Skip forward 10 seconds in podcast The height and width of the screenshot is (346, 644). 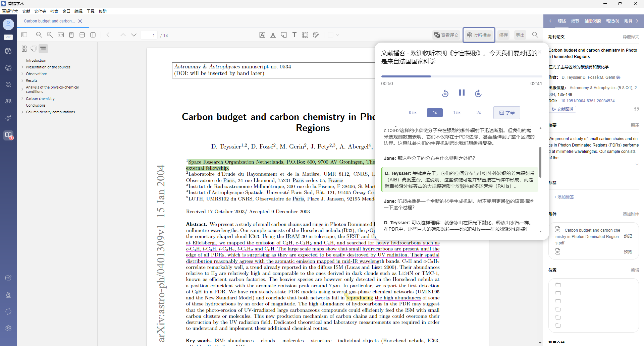coord(478,94)
